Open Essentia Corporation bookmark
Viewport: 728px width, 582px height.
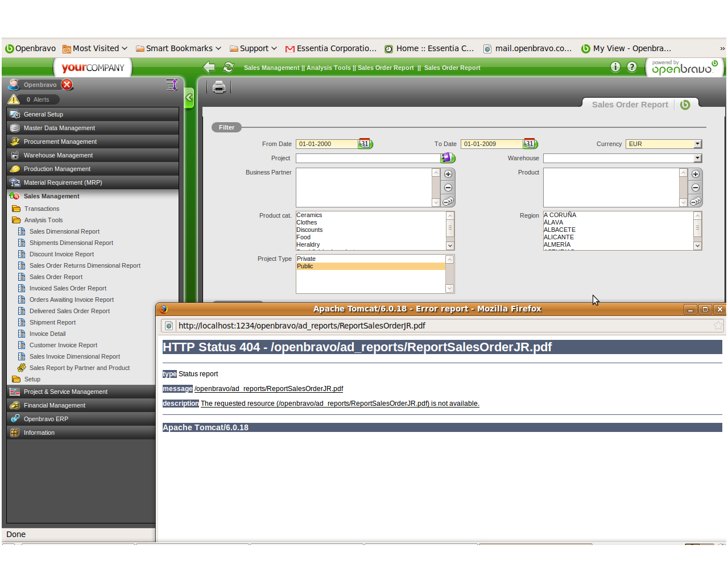[331, 48]
